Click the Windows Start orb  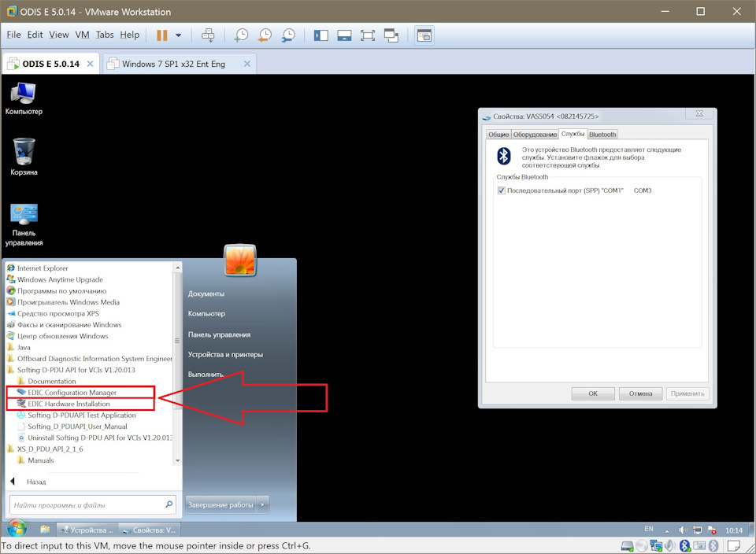(x=17, y=529)
